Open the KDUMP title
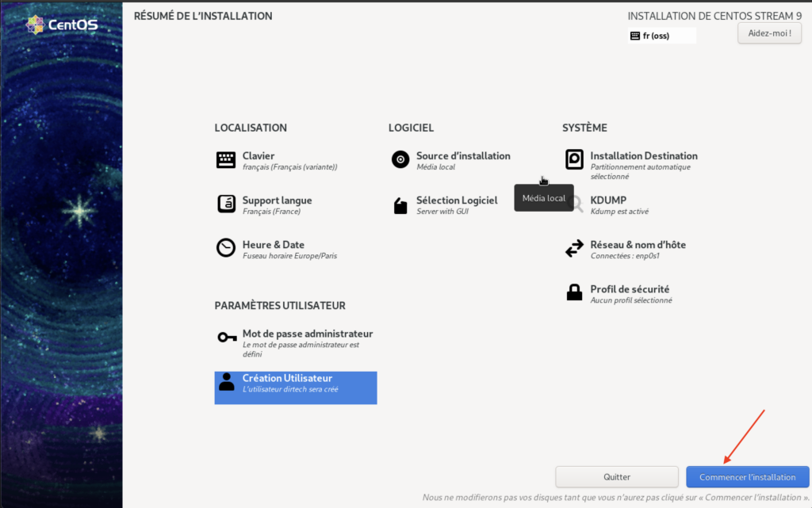 [x=608, y=201]
